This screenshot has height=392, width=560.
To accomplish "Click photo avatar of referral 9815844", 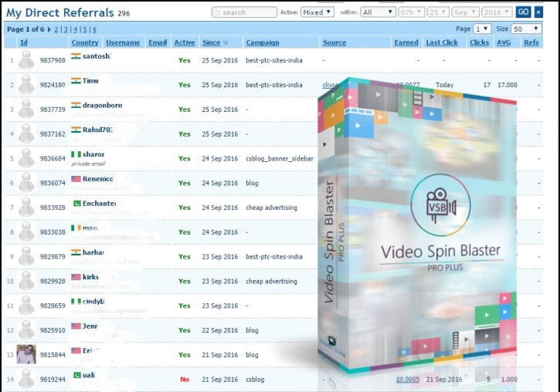I will [26, 354].
